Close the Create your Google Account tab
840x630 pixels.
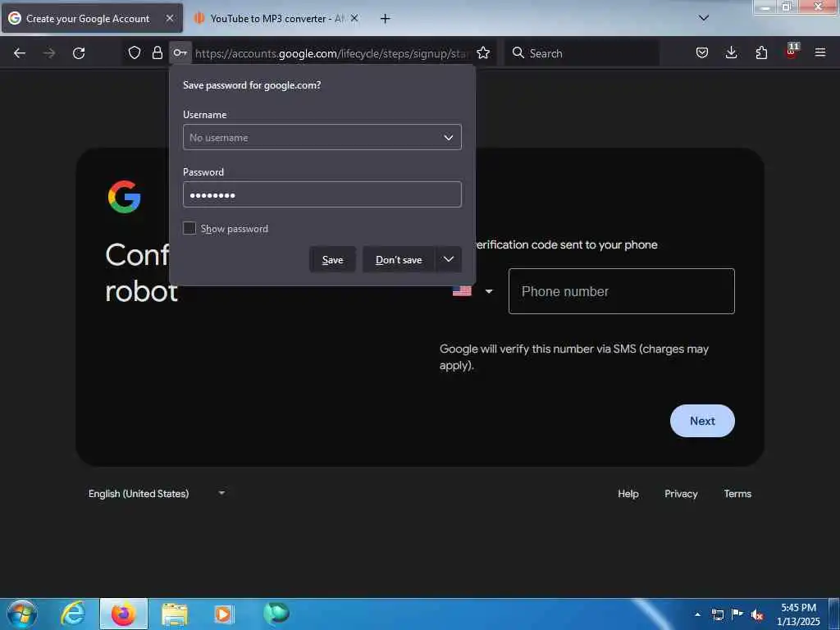pyautogui.click(x=169, y=18)
